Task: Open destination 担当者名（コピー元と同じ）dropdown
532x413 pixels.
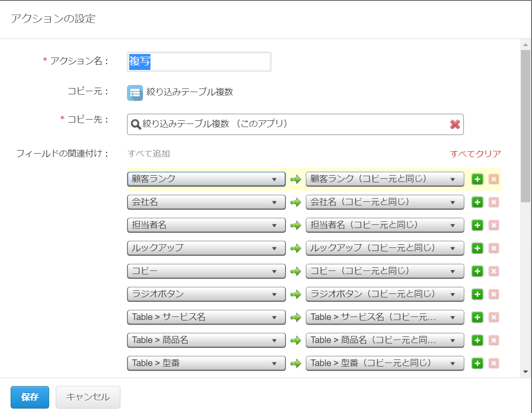Action: pos(385,225)
